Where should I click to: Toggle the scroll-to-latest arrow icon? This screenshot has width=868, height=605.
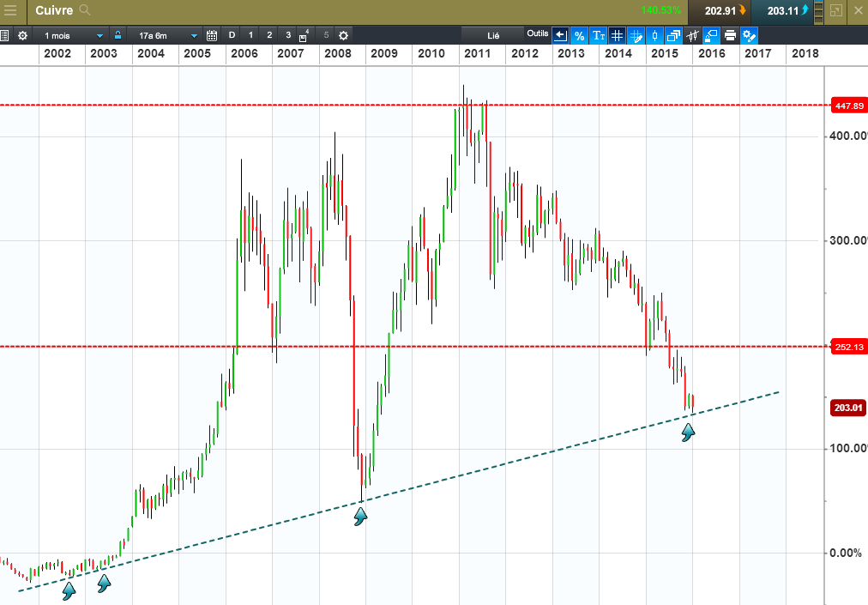(560, 35)
